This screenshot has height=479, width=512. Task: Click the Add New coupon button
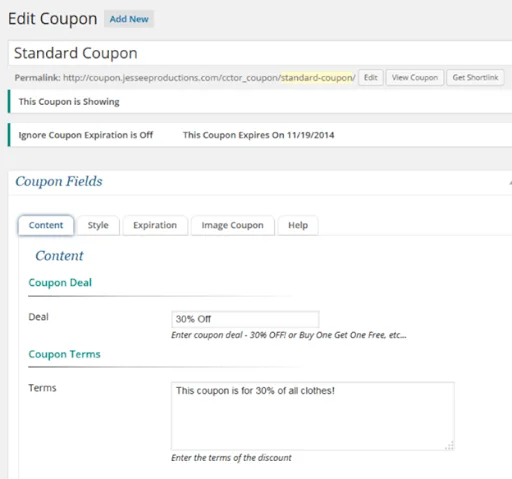(129, 19)
